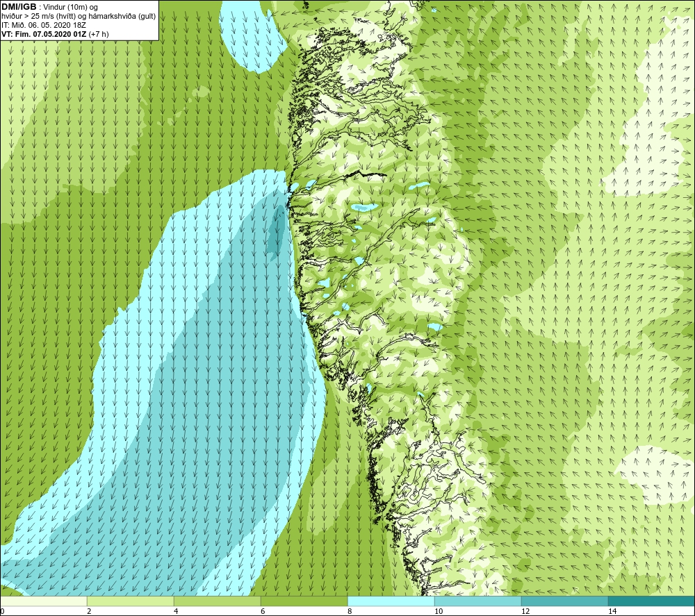
Task: Click the 2–4 m/s light green legend swatch
Action: pos(131,601)
